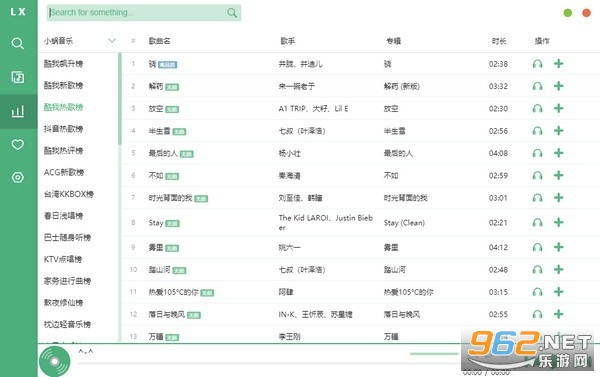Click the 歌曲名 column header
Image resolution: width=600 pixels, height=377 pixels.
coord(160,41)
